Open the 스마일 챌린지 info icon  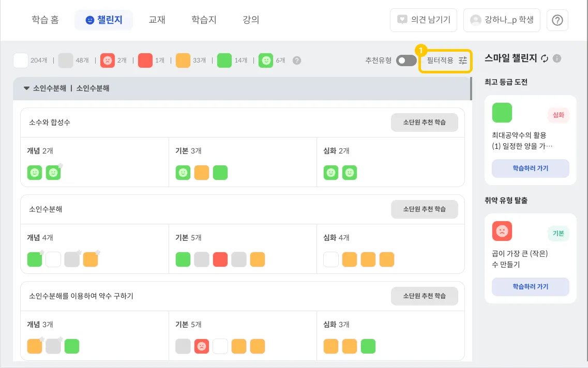click(x=557, y=58)
